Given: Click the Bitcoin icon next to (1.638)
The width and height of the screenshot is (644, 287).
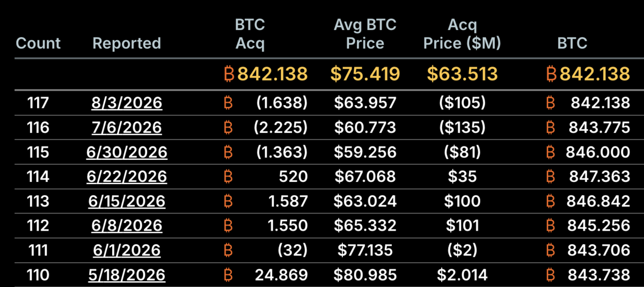Looking at the screenshot, I should [228, 103].
